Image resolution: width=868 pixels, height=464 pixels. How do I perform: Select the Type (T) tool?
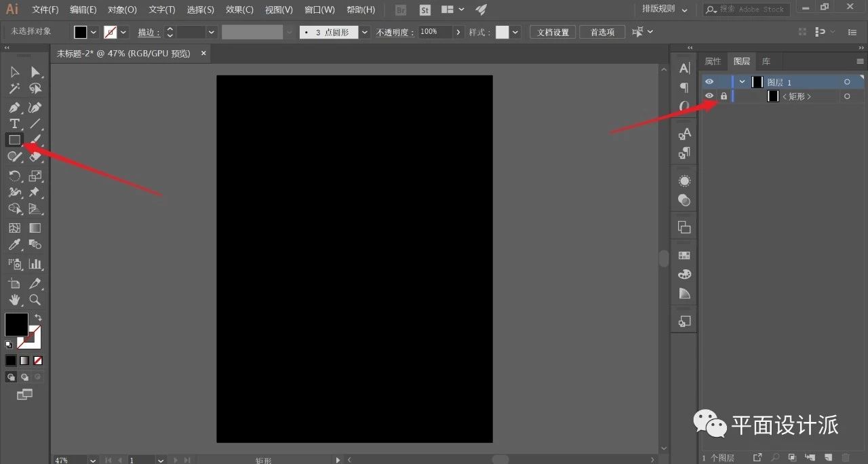pyautogui.click(x=15, y=123)
